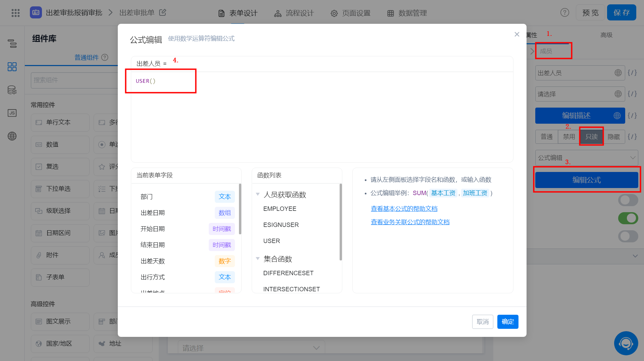This screenshot has height=361, width=644.
Task: Expand collapsed section chevron in properties panel
Action: pos(635,256)
